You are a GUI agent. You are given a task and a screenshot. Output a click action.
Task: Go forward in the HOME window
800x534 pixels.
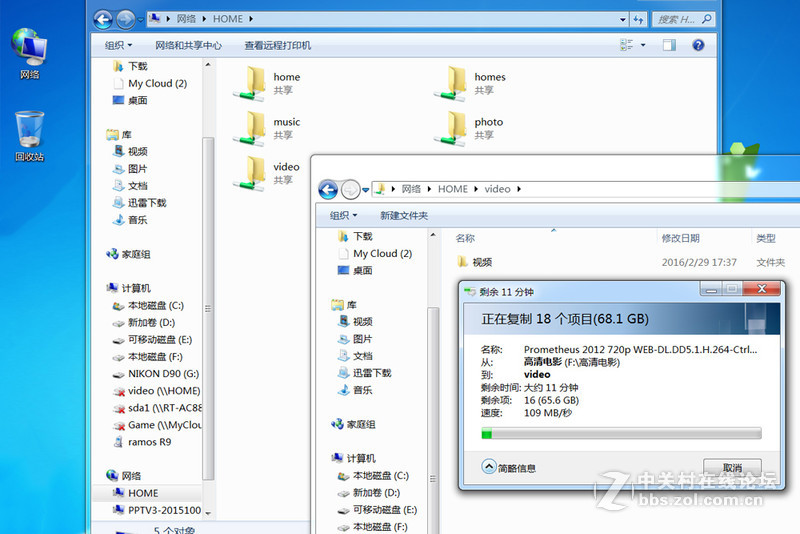coord(126,20)
